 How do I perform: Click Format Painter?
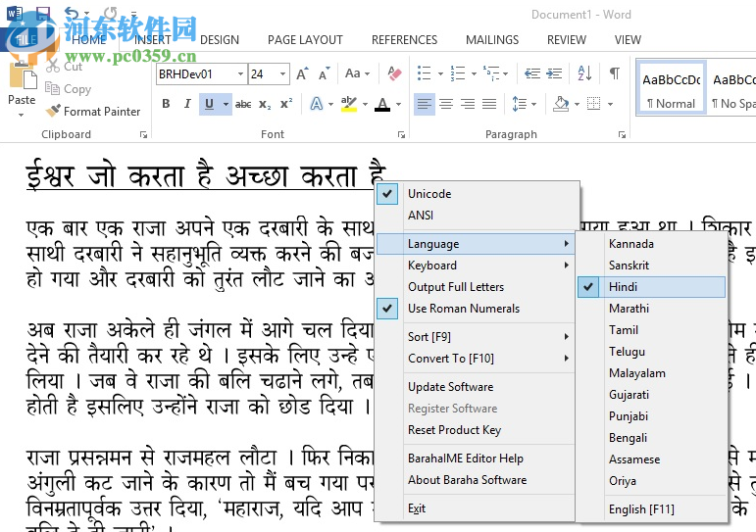[x=93, y=112]
